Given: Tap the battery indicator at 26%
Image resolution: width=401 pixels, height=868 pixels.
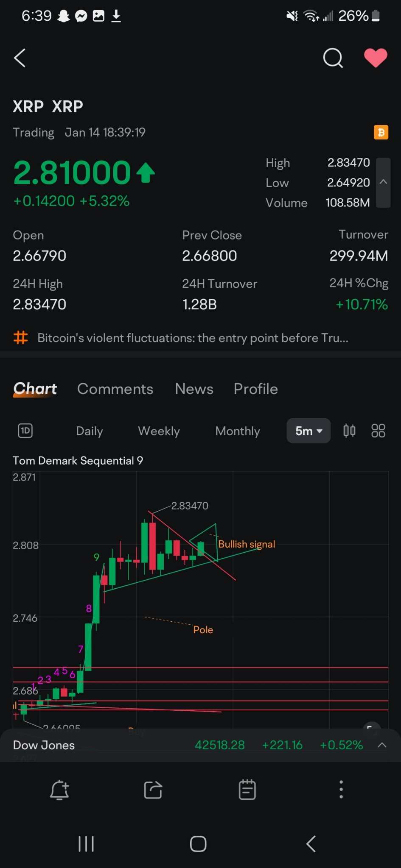Looking at the screenshot, I should pos(359,16).
